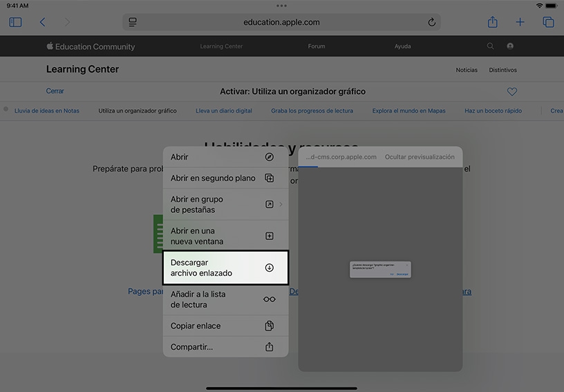The width and height of the screenshot is (564, 392).
Task: Choose Copiar enlace
Action: tap(225, 326)
